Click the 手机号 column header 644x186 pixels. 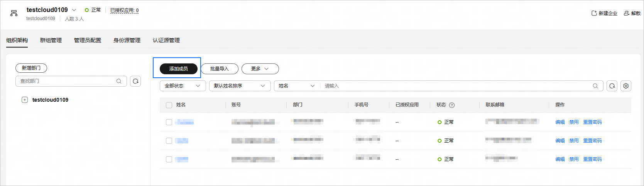(362, 105)
